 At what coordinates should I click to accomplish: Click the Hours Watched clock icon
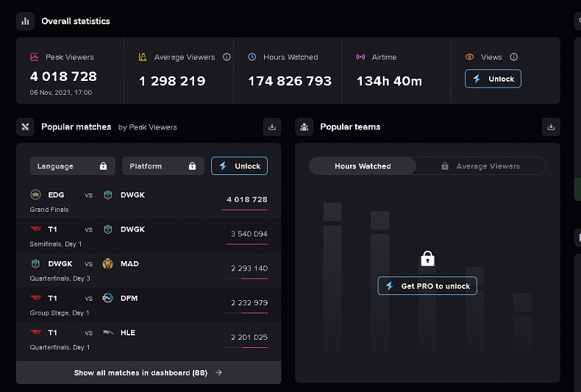252,57
